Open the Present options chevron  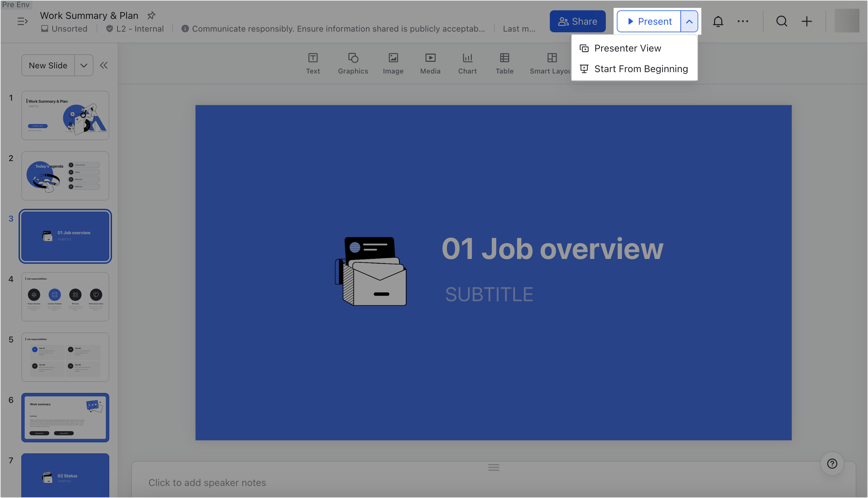tap(690, 21)
